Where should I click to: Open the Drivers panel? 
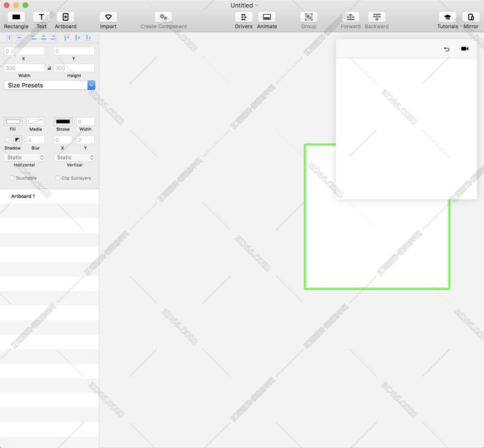(243, 17)
